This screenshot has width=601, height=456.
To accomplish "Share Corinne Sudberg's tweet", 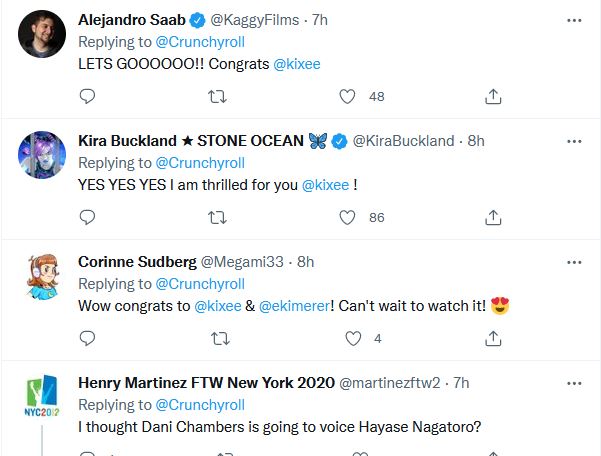I will 492,339.
